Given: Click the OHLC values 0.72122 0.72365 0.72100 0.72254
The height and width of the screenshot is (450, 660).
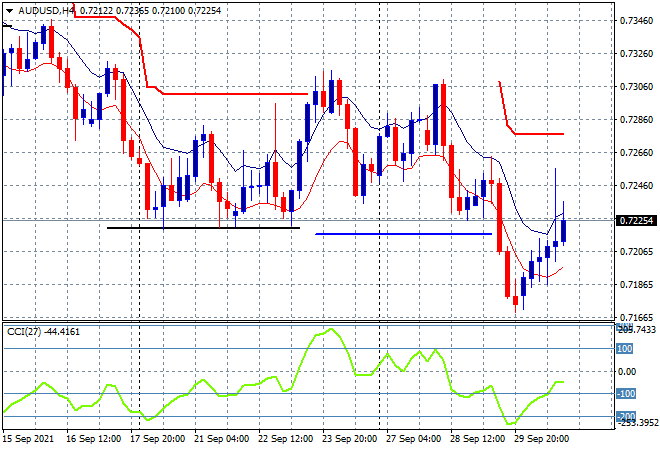Looking at the screenshot, I should 150,11.
